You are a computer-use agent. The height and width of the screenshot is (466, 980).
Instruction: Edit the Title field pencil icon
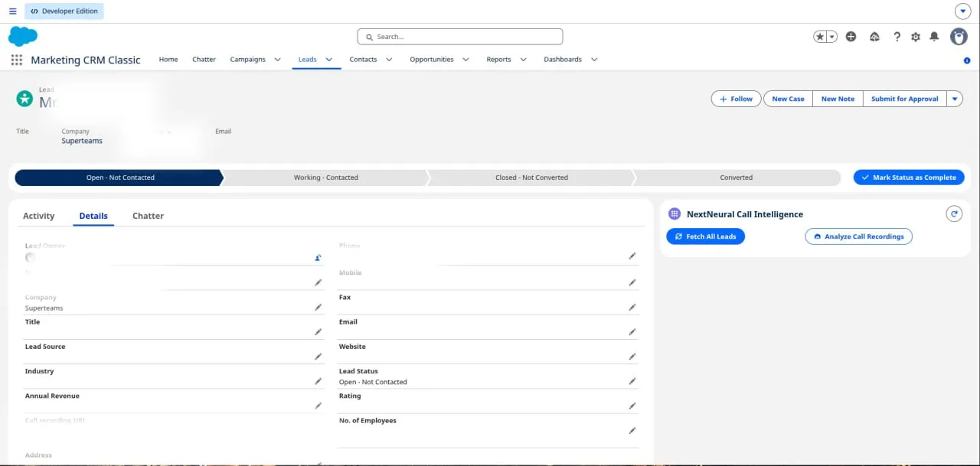coord(318,331)
